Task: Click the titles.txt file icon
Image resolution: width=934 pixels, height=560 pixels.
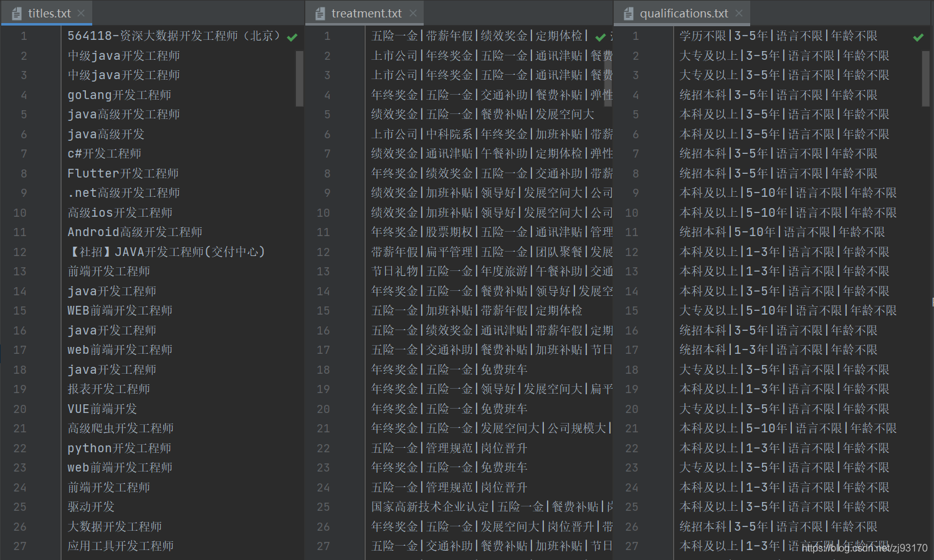Action: 17,13
